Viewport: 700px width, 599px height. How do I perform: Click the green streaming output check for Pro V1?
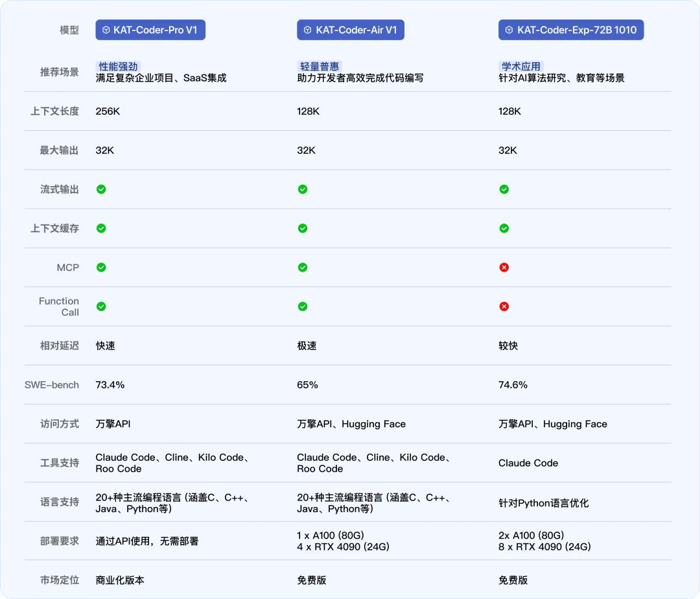click(101, 189)
